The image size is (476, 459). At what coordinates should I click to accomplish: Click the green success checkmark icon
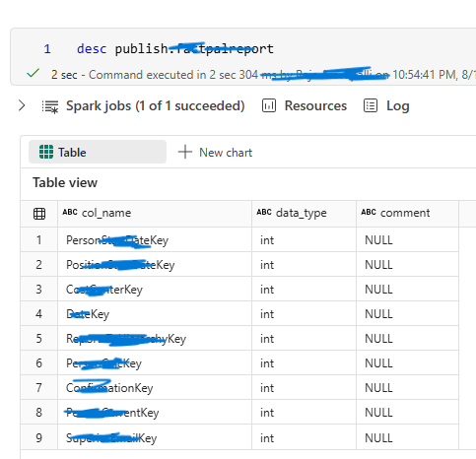coord(34,73)
